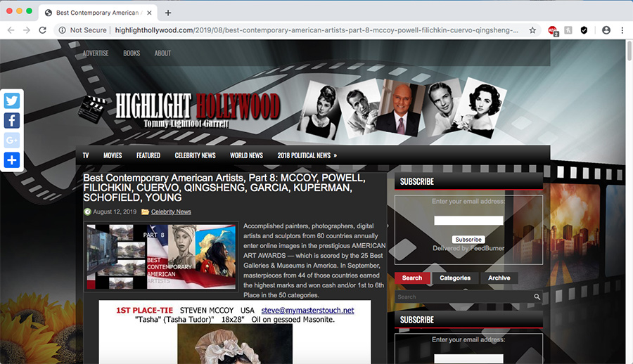This screenshot has height=364, width=633.
Task: Open the ABOUT page
Action: (162, 53)
